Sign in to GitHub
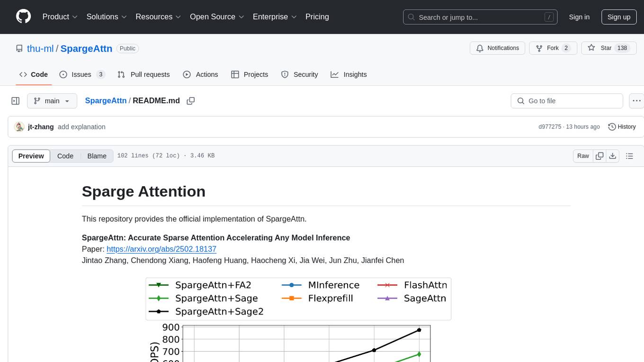 pyautogui.click(x=579, y=17)
